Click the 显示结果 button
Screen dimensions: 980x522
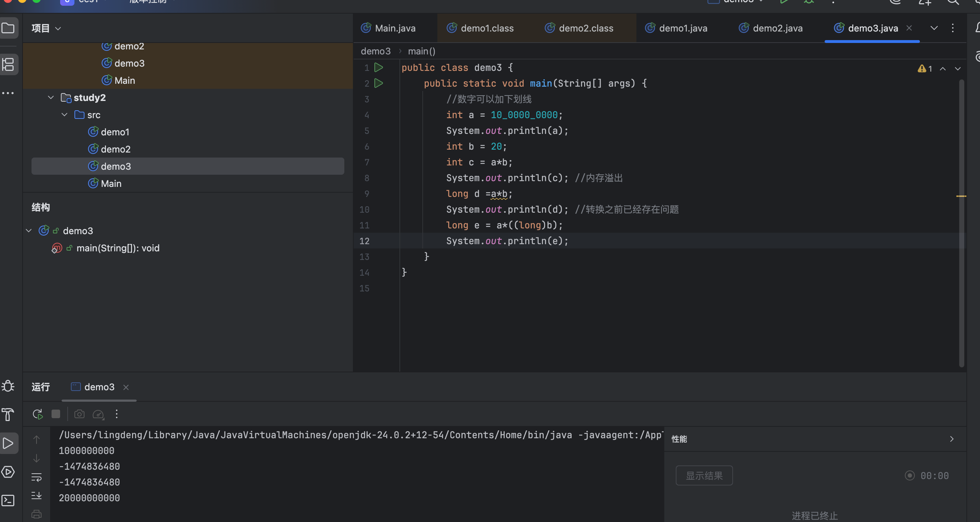(704, 475)
